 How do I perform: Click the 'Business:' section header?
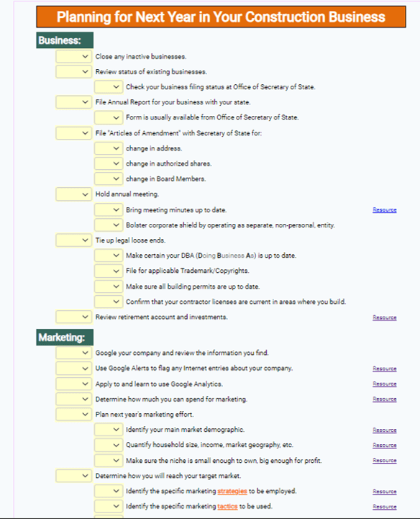[x=65, y=40]
